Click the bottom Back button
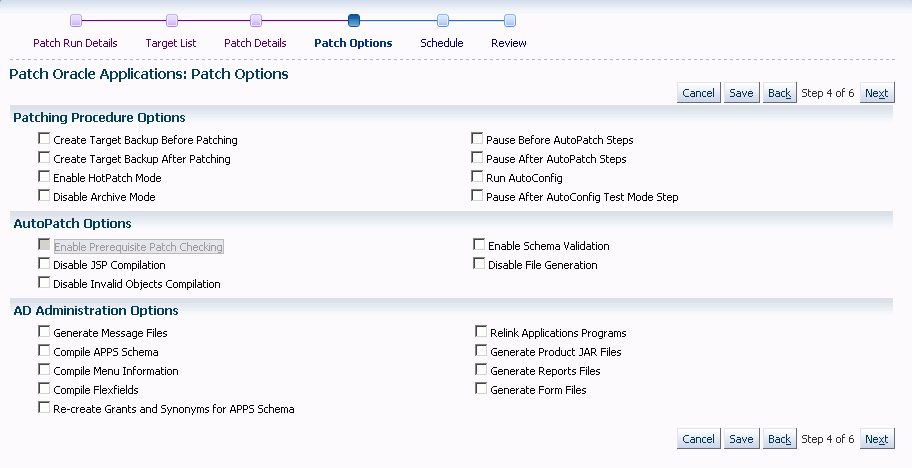912x468 pixels. [x=779, y=439]
